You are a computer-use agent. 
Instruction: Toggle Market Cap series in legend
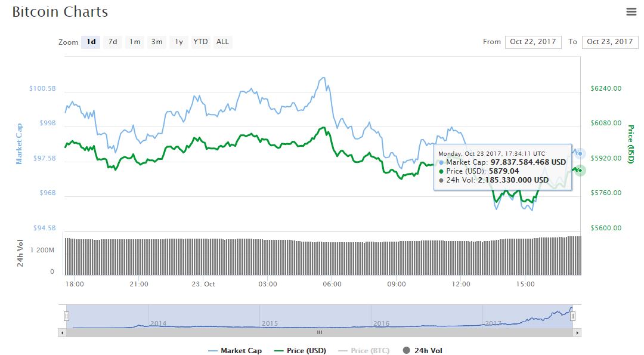[x=235, y=350]
